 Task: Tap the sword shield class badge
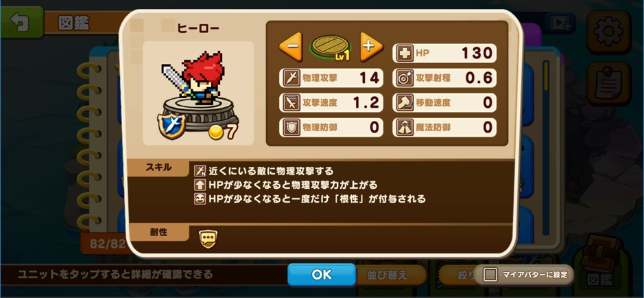171,126
